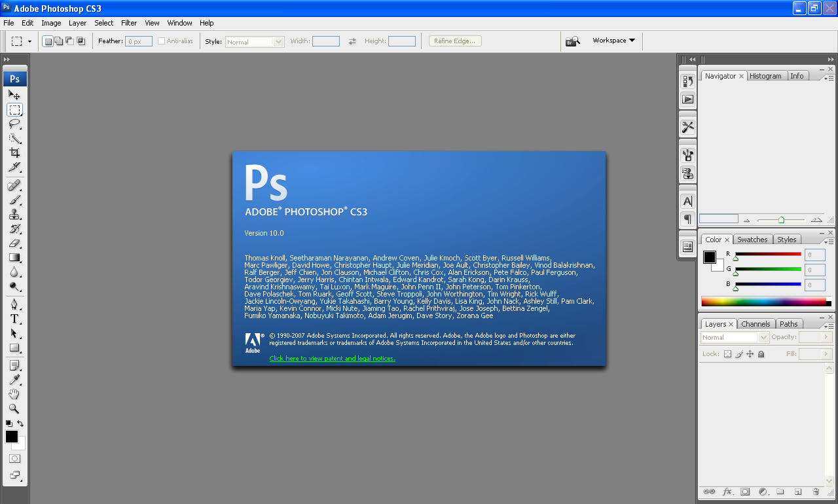Select the Rectangle shape tool
The height and width of the screenshot is (504, 838).
pyautogui.click(x=14, y=348)
